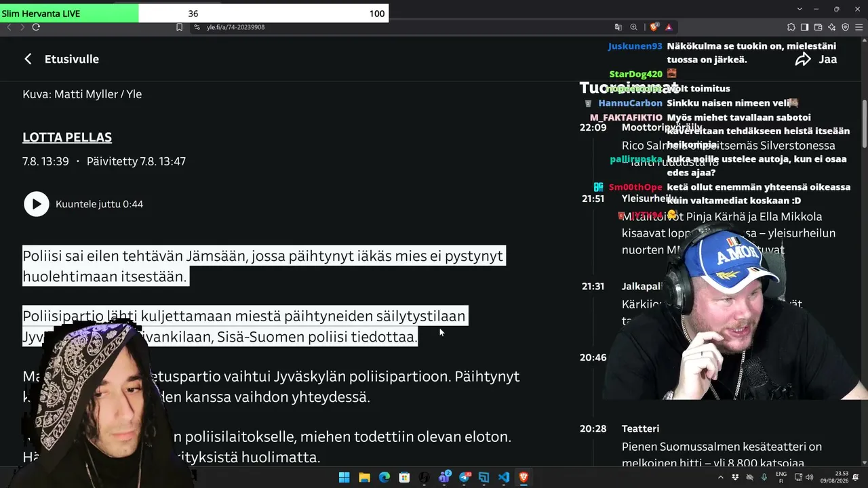Click the paragraph starting Poliisipartio lähti kuljettamaan
Viewport: 868px width, 488px height.
245,326
